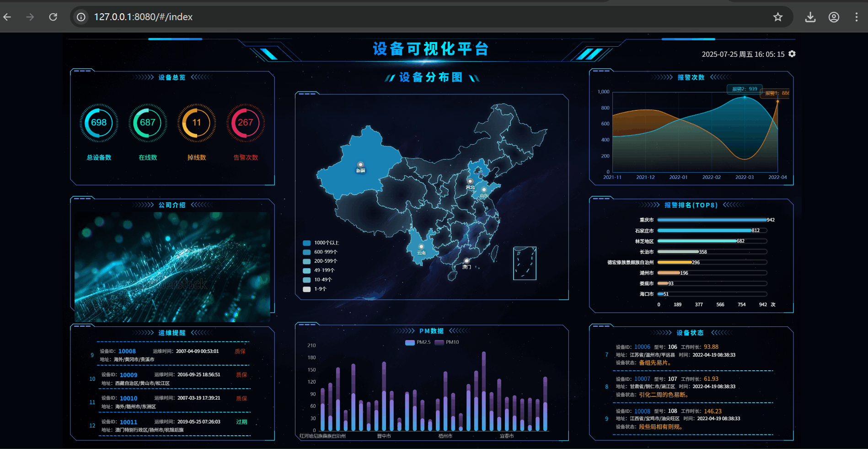Click the 晋中市 axis label in PM chart

[x=384, y=436]
